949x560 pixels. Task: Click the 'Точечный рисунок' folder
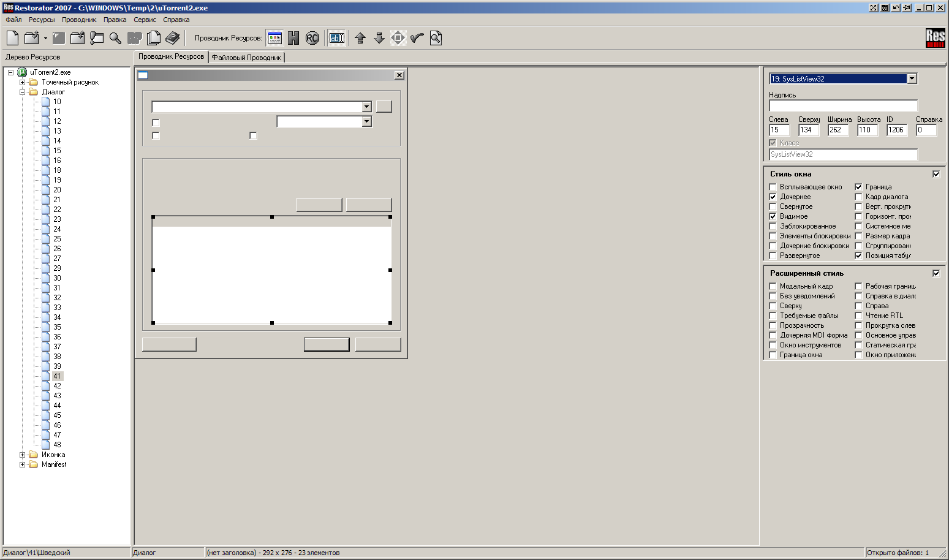[70, 82]
